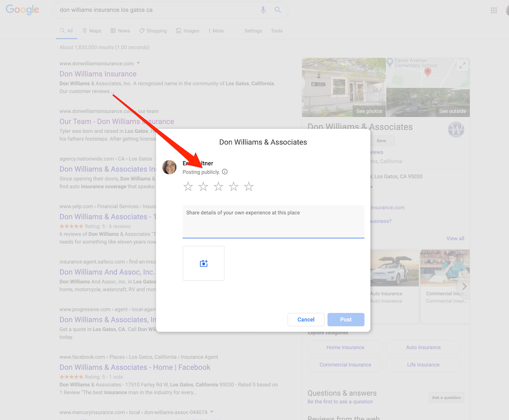Select the second star rating
Viewport: 509px width, 420px height.
(203, 187)
